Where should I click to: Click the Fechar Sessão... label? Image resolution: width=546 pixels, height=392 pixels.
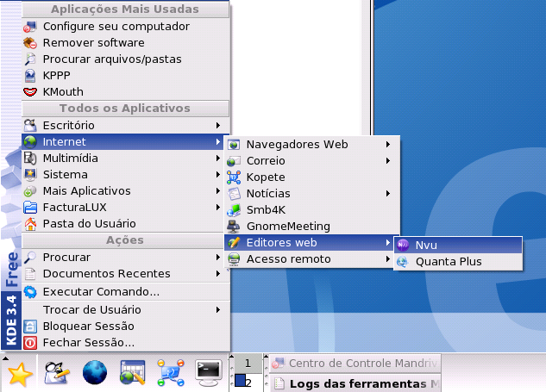coord(89,343)
